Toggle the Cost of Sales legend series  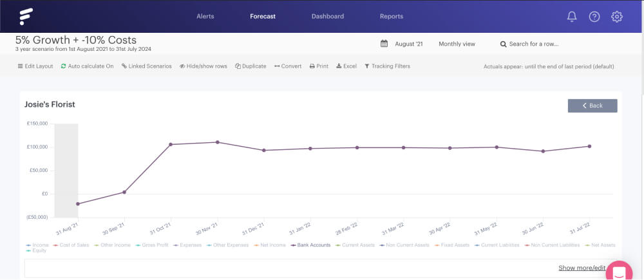point(71,245)
